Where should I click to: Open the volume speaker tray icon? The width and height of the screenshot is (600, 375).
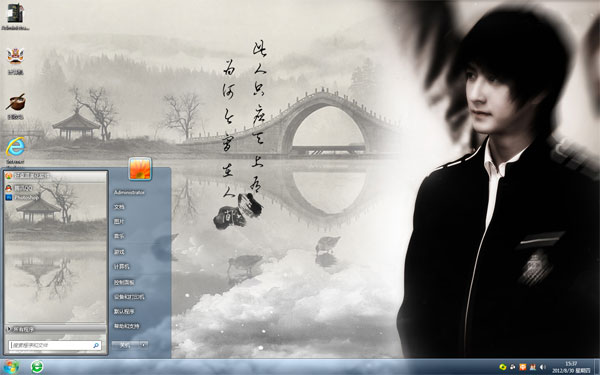coord(543,367)
